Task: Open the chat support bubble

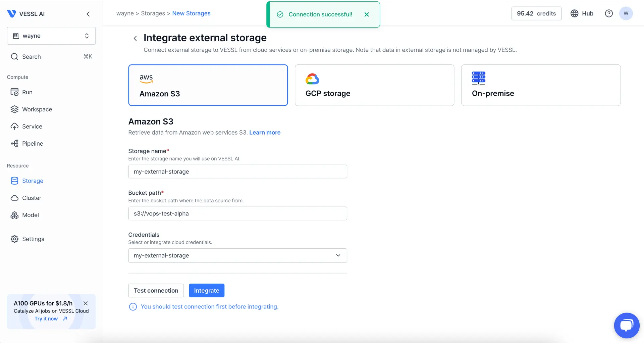Action: click(627, 326)
